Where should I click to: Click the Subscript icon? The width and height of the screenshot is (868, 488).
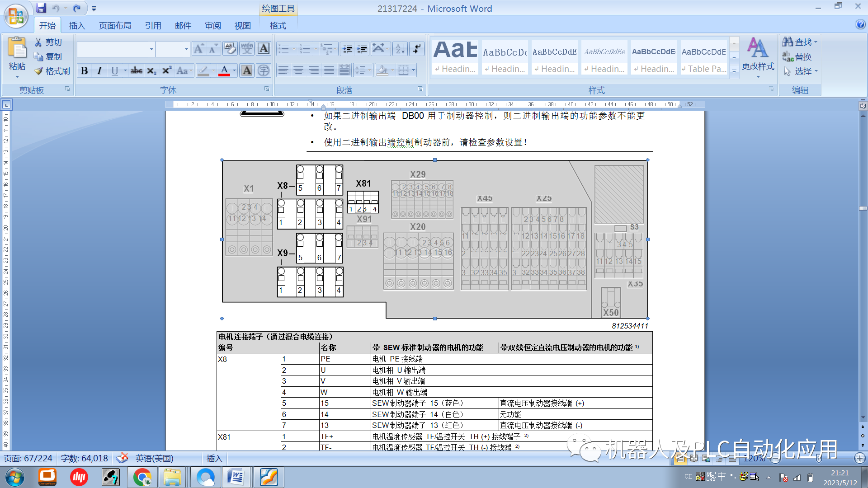click(151, 70)
